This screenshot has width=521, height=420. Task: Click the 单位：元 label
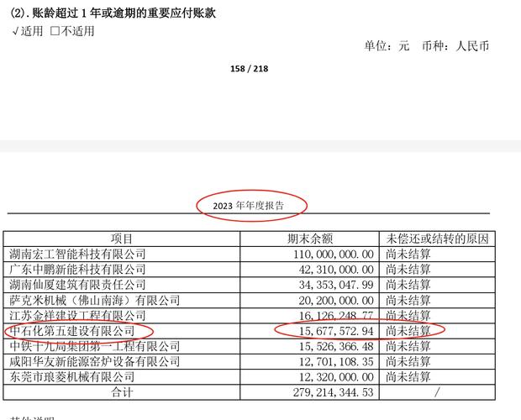click(x=387, y=46)
